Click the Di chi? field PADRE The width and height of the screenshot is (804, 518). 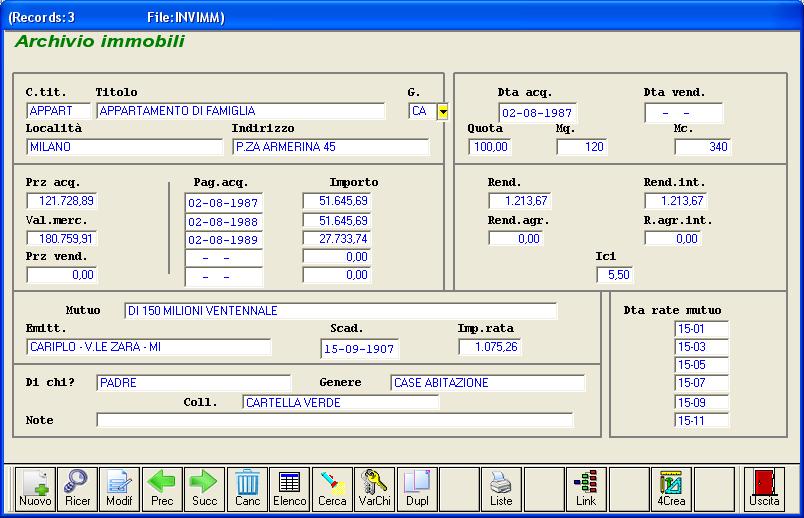(193, 383)
